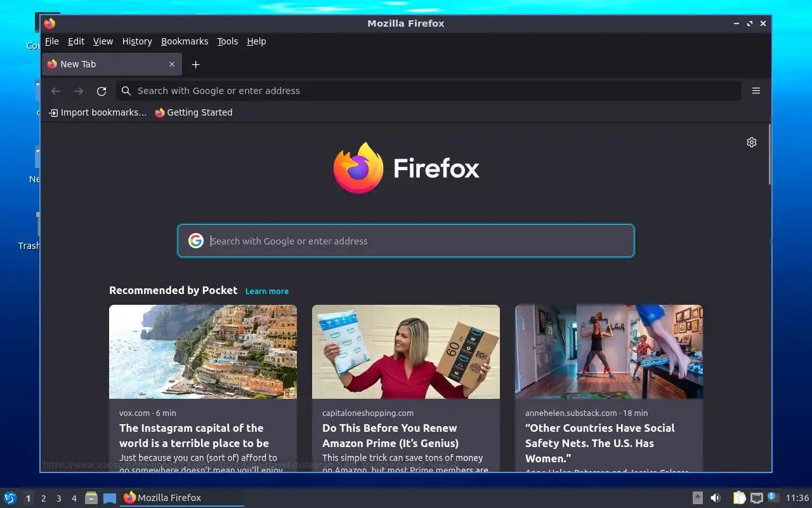Focus the top address bar field
The height and width of the screenshot is (508, 812).
(x=428, y=91)
